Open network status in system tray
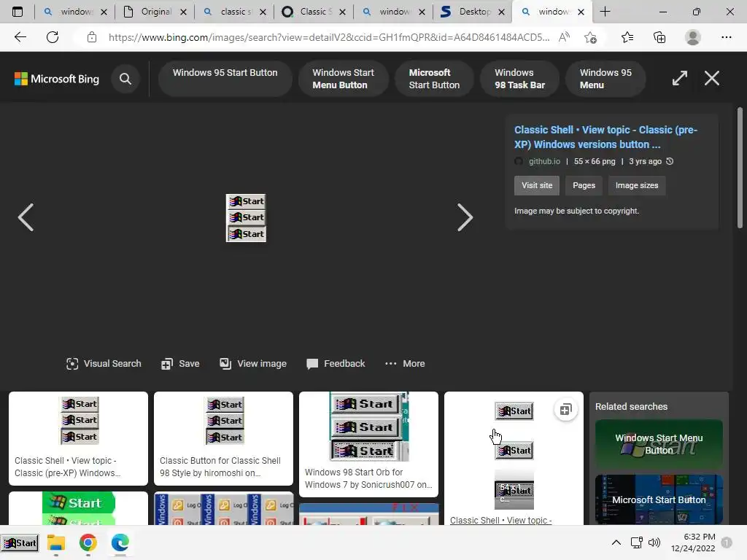The image size is (747, 560). 636,542
